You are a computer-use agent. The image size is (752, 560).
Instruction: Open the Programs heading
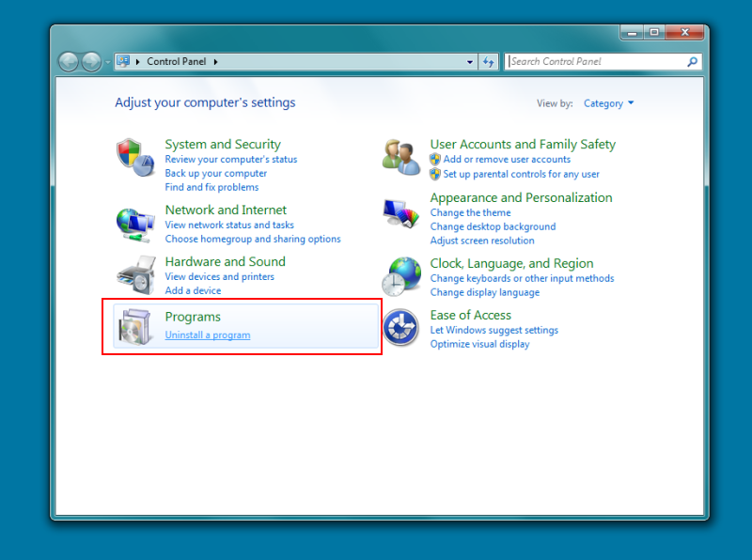click(193, 317)
